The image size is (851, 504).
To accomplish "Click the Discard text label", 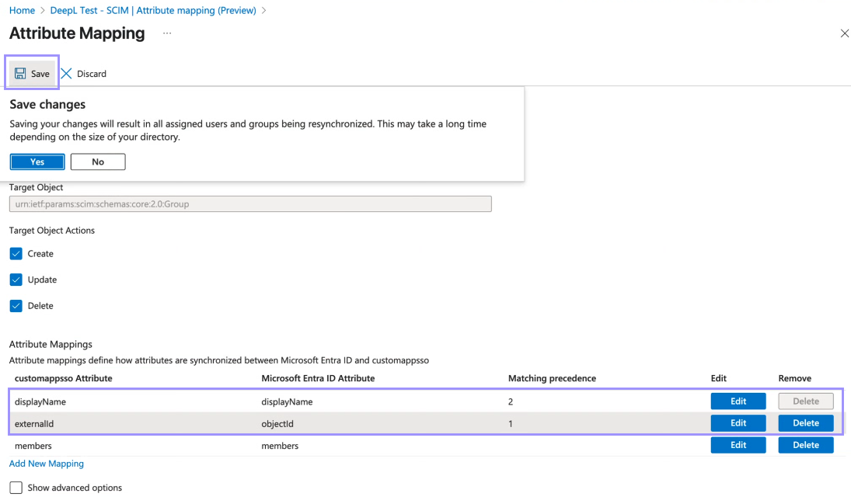I will tap(92, 74).
